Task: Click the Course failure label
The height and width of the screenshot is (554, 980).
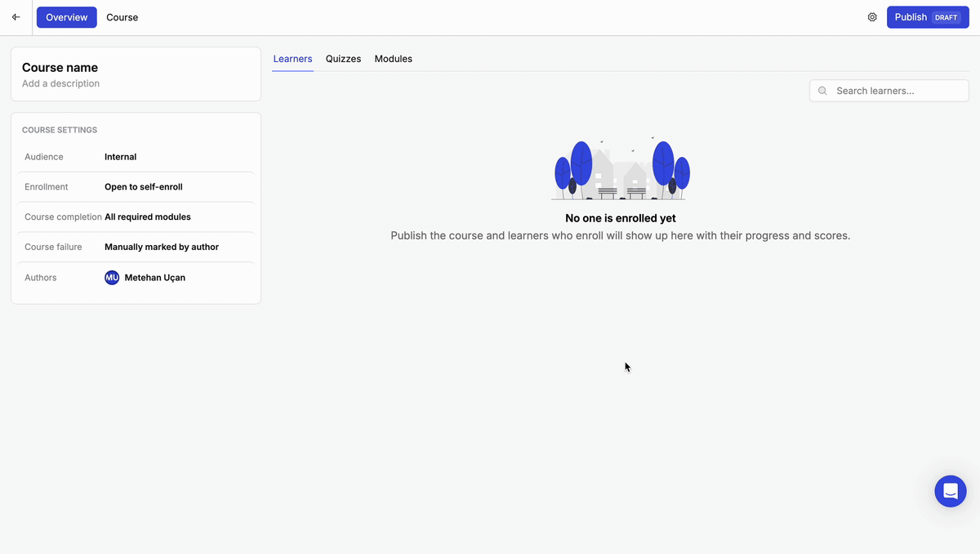Action: pos(53,247)
